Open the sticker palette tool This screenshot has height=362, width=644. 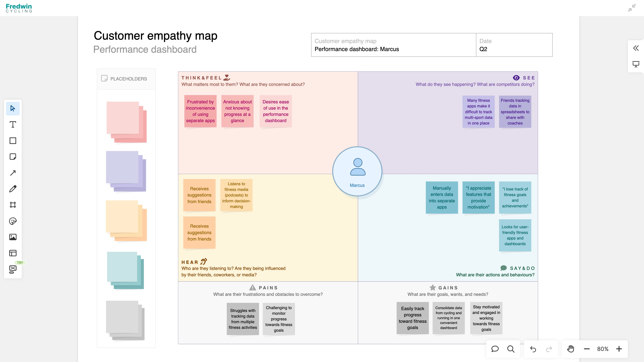pyautogui.click(x=13, y=221)
